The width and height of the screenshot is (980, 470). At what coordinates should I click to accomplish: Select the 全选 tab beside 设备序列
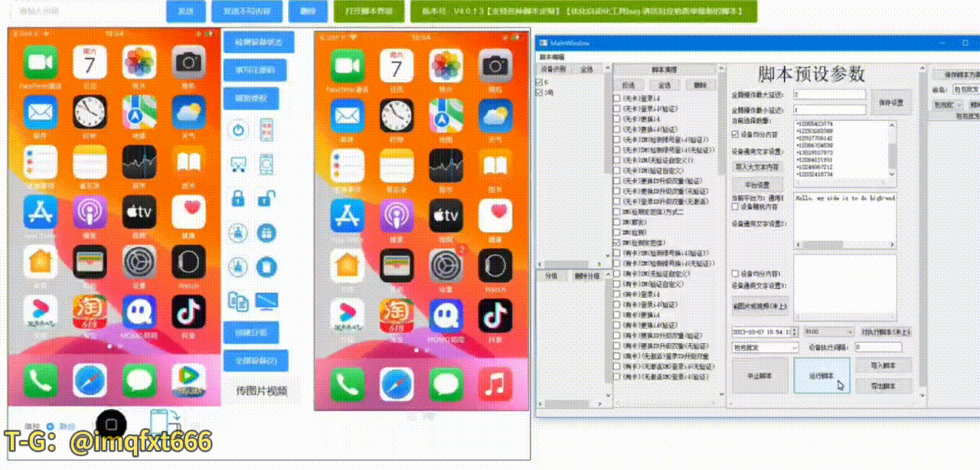587,69
